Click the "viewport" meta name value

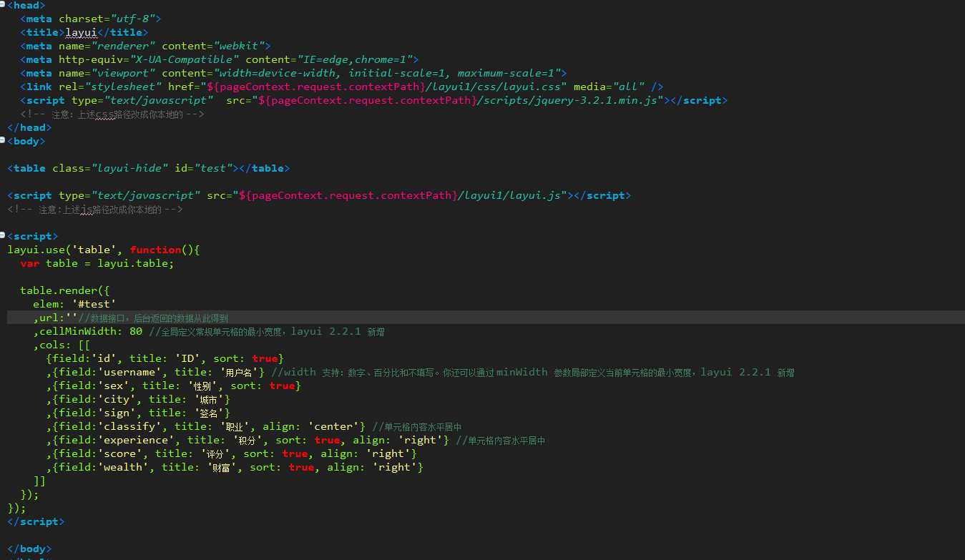click(x=123, y=73)
